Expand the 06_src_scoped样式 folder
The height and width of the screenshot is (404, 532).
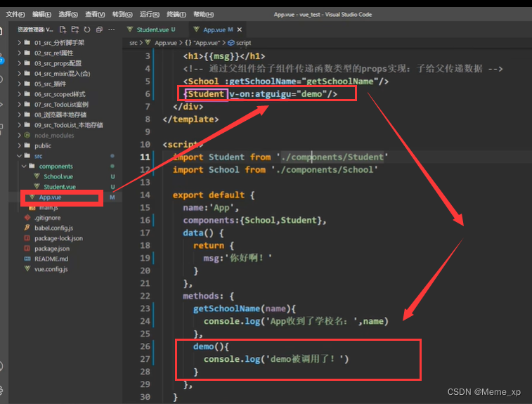point(60,94)
